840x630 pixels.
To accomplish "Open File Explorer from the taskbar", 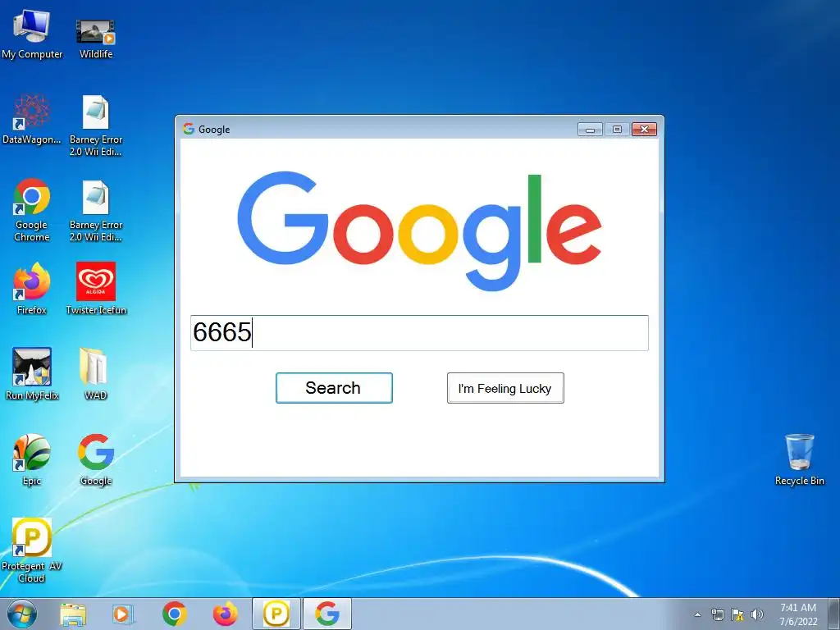I will click(73, 614).
